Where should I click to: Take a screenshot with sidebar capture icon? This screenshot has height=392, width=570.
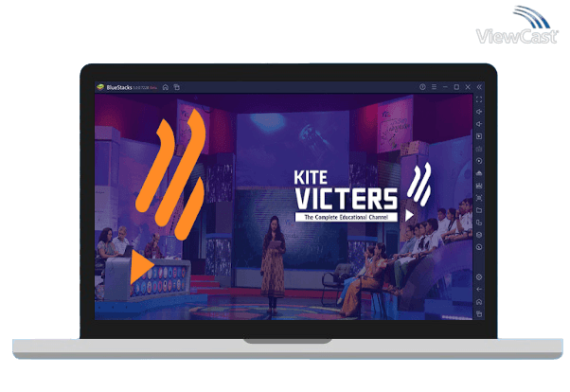(479, 198)
